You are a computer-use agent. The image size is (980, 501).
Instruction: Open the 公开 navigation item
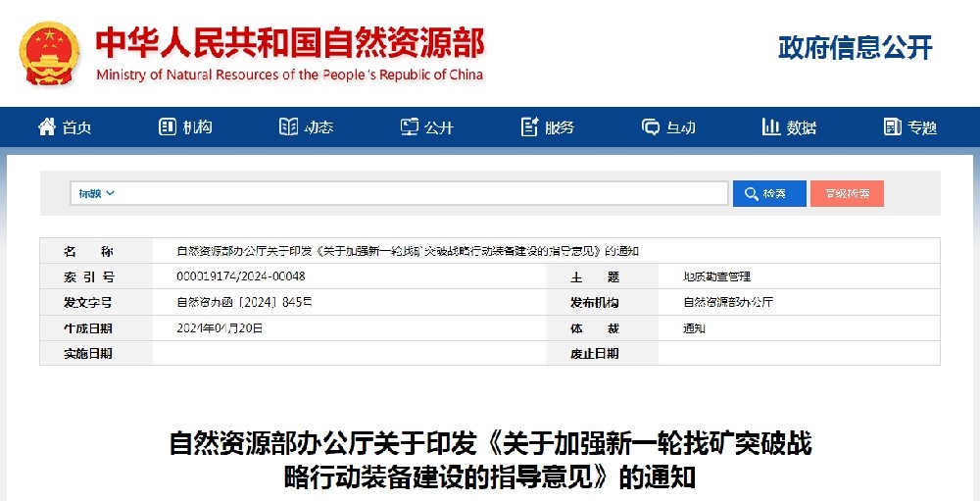click(x=427, y=127)
